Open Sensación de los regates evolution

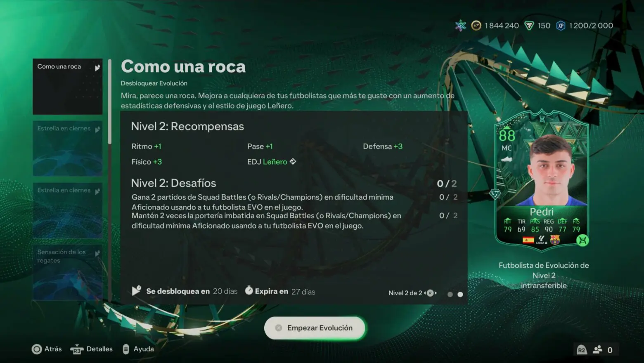click(x=68, y=272)
